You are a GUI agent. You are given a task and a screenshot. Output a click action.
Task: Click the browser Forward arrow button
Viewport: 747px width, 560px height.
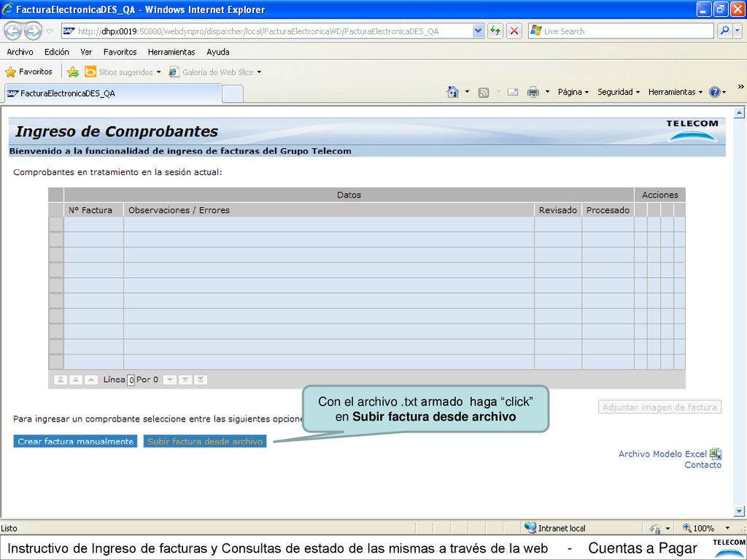[x=33, y=31]
